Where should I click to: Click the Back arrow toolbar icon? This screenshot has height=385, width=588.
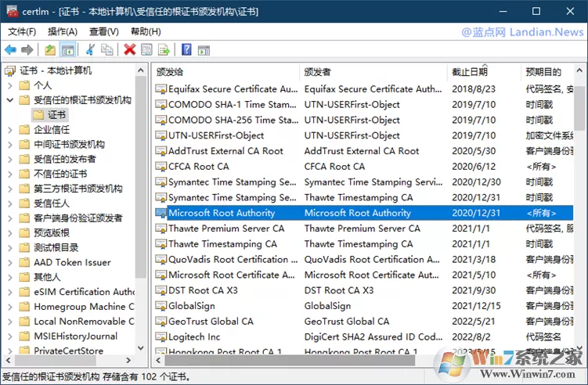point(10,49)
